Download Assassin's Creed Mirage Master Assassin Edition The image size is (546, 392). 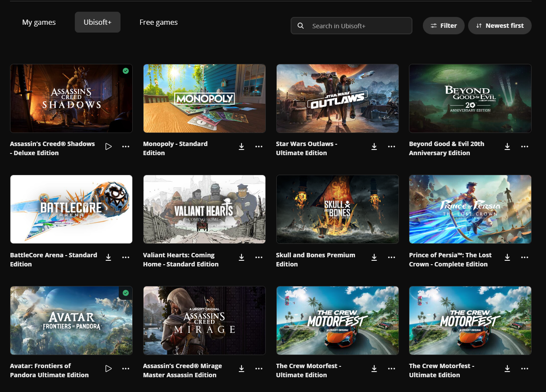click(241, 369)
